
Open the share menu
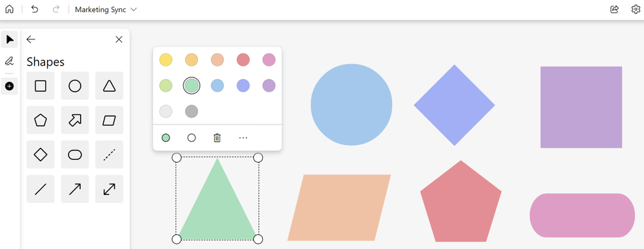click(x=614, y=9)
